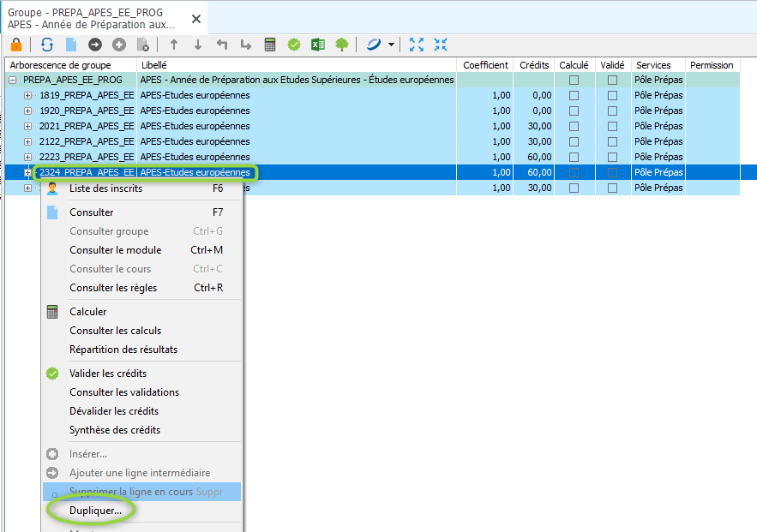Click the calculator icon in toolbar
Screen dimensions: 757x532
[270, 45]
